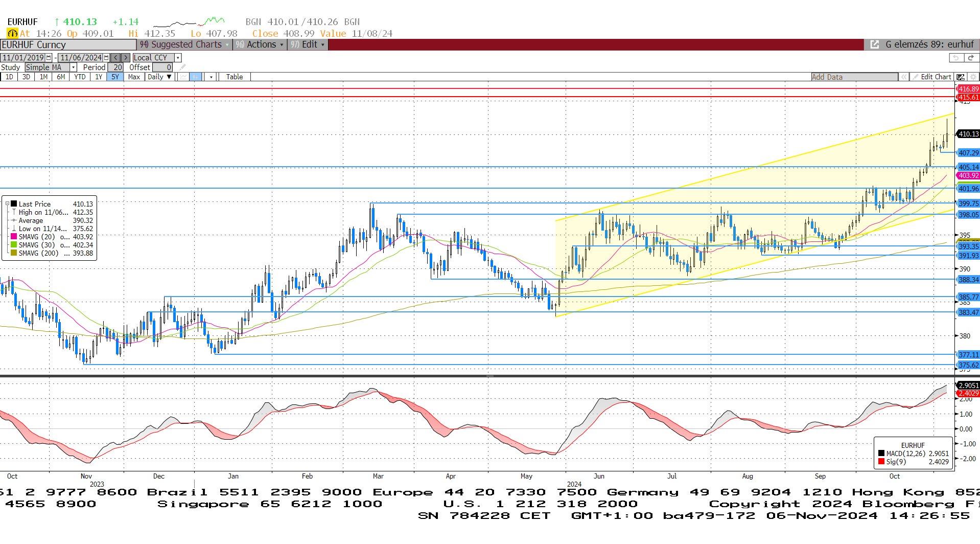Click 405.14 blue level label

tap(968, 167)
